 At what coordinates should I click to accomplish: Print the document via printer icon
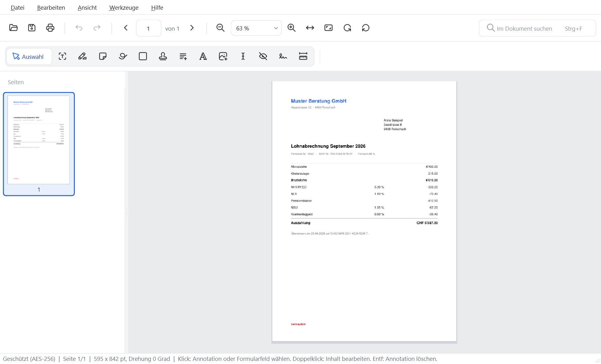click(x=50, y=28)
